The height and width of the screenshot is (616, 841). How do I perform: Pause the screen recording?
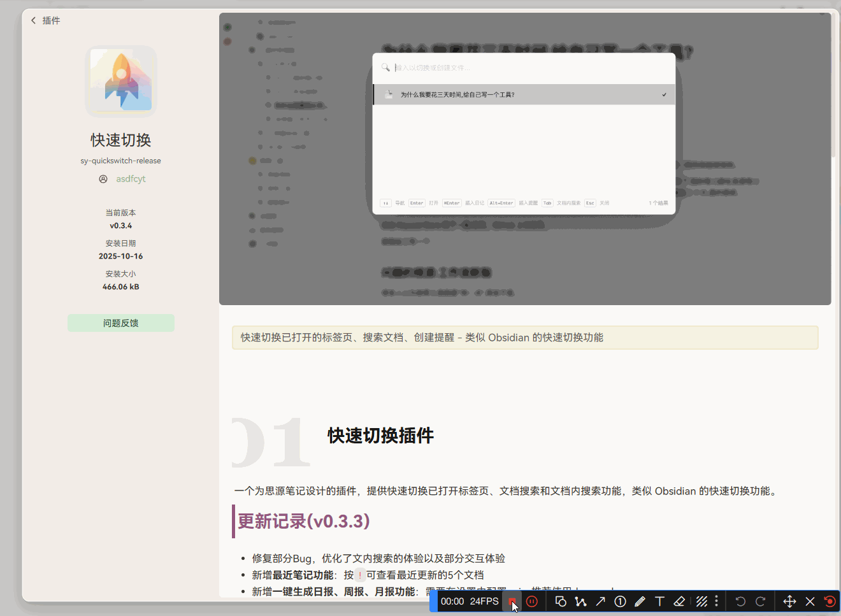532,601
